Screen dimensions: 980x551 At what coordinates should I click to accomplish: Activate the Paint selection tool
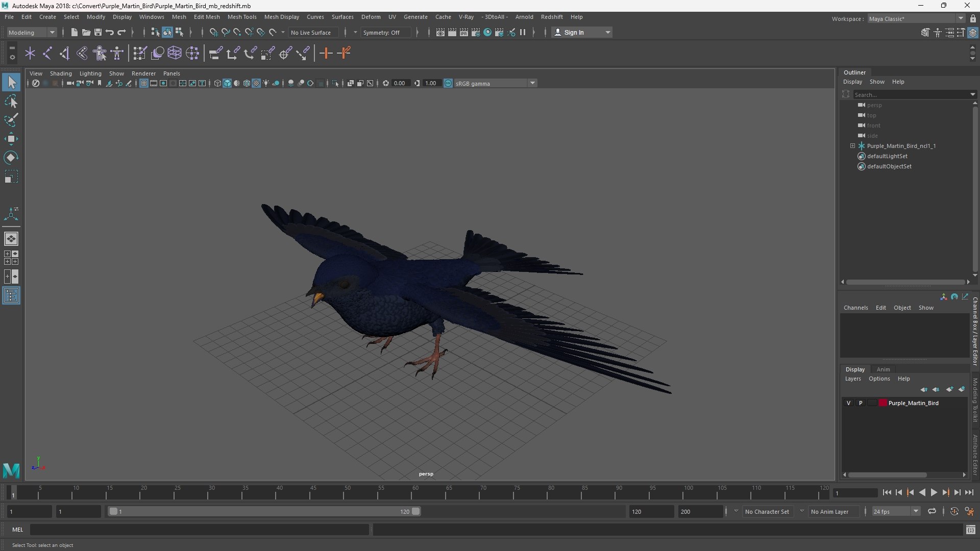coord(11,120)
